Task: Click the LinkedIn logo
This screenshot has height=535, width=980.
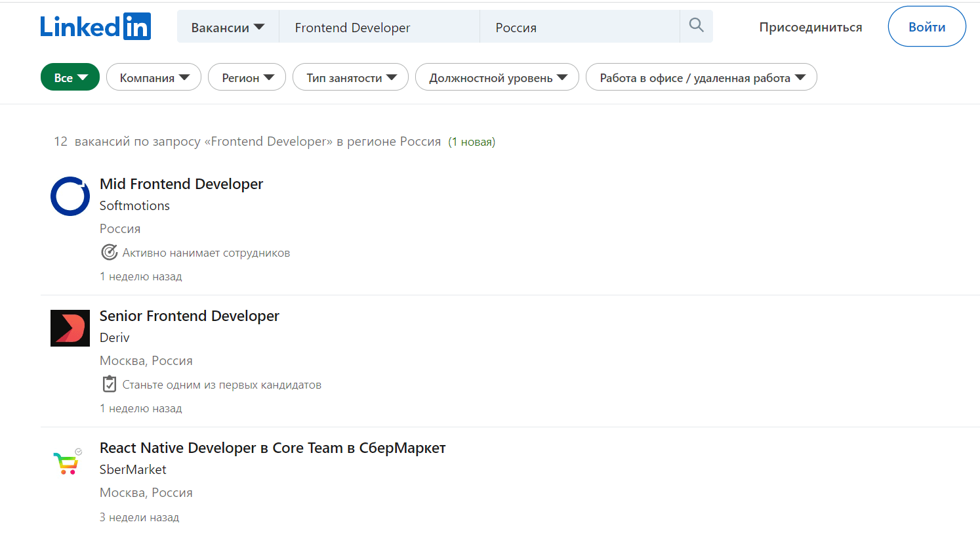Action: [x=96, y=27]
